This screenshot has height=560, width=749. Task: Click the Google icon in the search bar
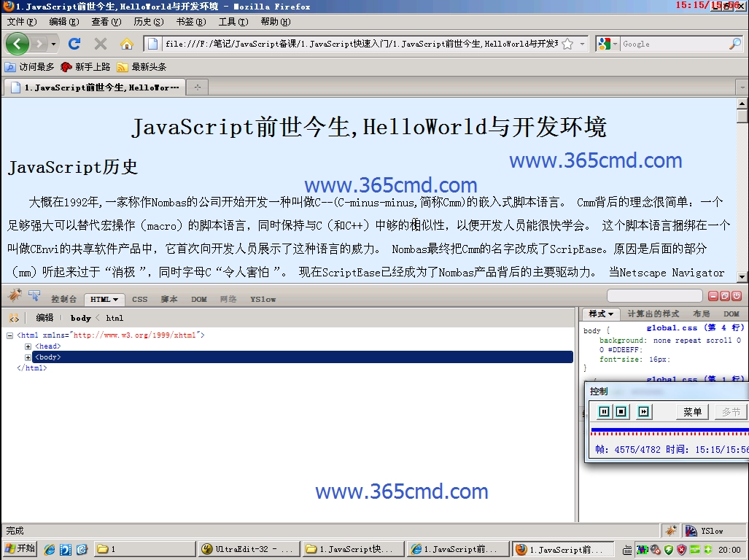(604, 43)
